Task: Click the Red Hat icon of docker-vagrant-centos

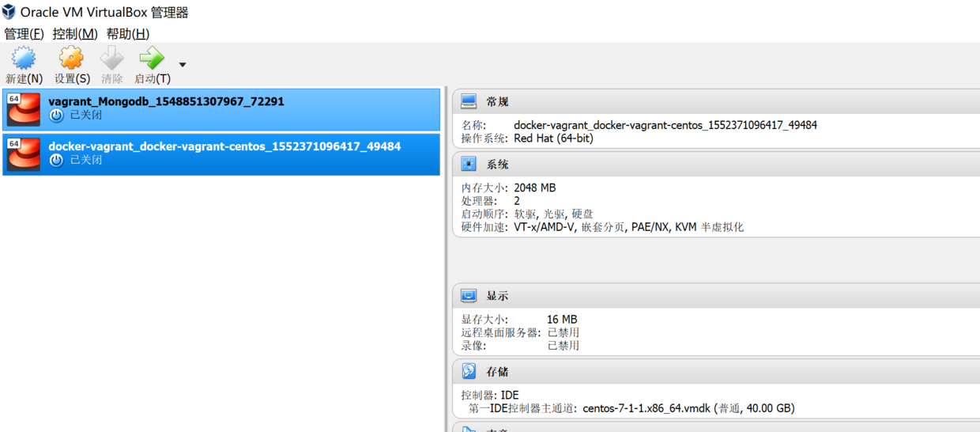Action: point(24,153)
